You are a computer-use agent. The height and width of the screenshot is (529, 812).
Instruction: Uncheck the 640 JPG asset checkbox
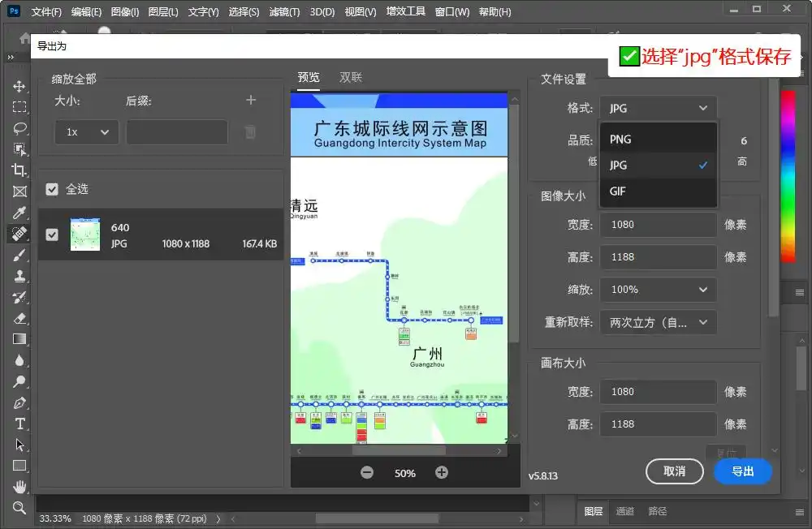(x=52, y=234)
